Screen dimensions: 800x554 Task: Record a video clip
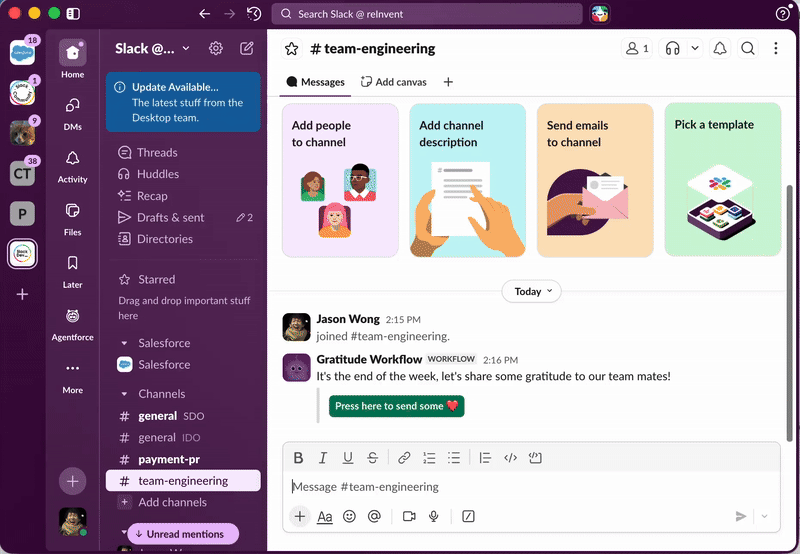pos(409,516)
